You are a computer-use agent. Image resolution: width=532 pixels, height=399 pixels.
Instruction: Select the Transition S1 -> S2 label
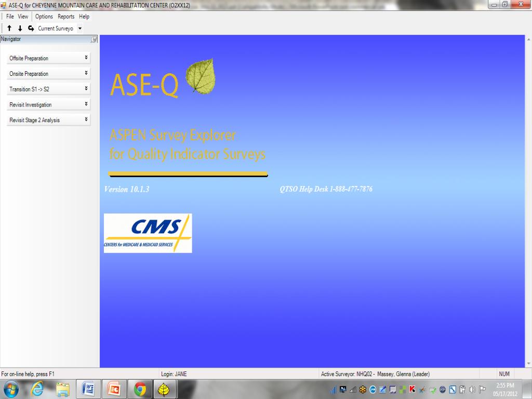click(29, 89)
